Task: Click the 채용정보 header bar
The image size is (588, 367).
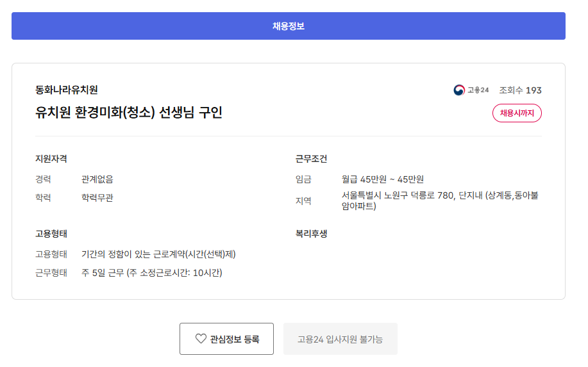Action: pos(288,26)
